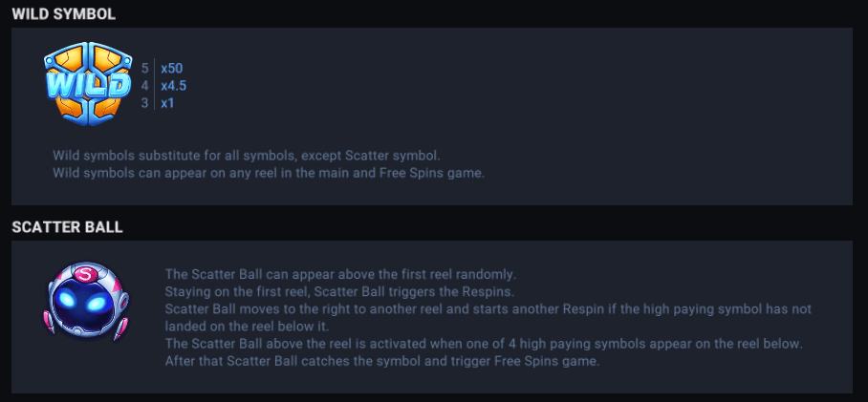Screen dimensions: 868x402
Task: Click the x1 payout value
Action: coord(168,102)
